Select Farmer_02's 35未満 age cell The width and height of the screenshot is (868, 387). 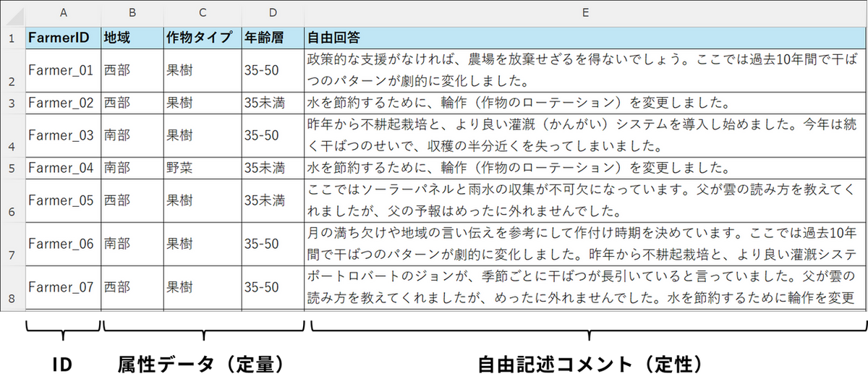point(273,103)
